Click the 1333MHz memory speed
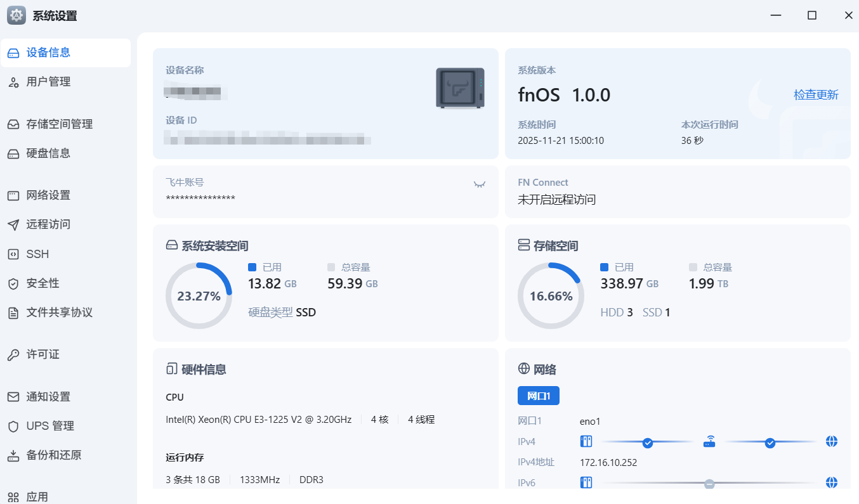Screen dimensions: 859x504 (x=259, y=480)
